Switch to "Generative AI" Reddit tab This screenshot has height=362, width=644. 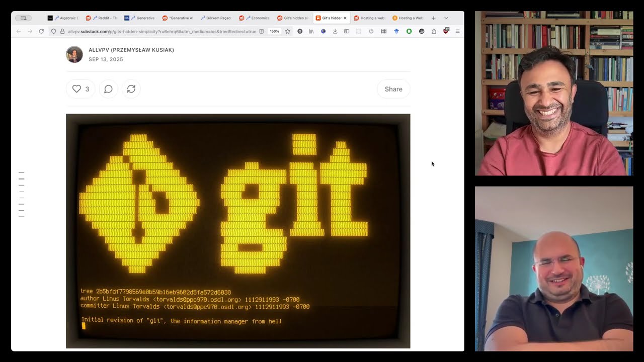(178, 18)
